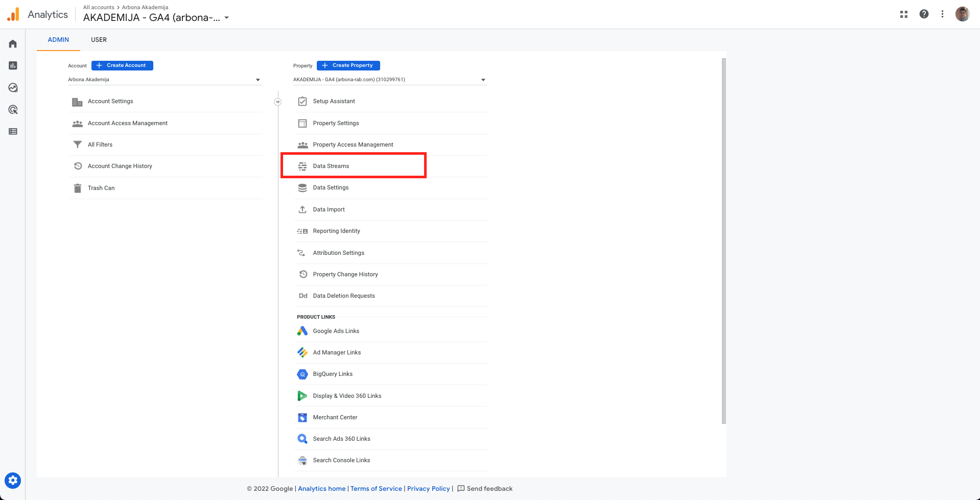Switch to the ADMIN tab
Viewport: 980px width, 500px height.
click(58, 40)
